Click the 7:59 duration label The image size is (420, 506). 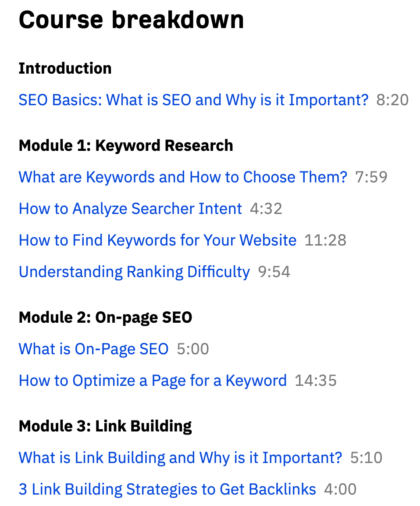pos(372,177)
